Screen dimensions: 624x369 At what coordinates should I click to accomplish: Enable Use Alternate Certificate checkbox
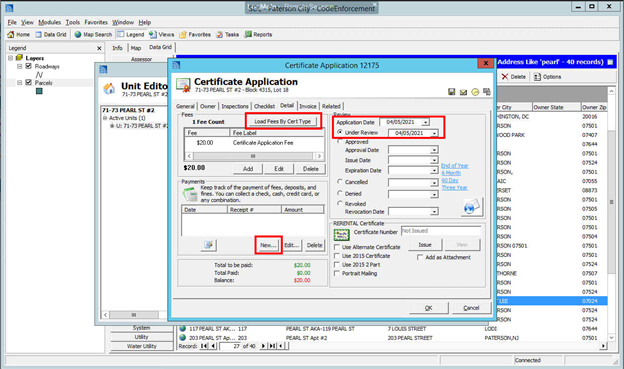click(337, 247)
